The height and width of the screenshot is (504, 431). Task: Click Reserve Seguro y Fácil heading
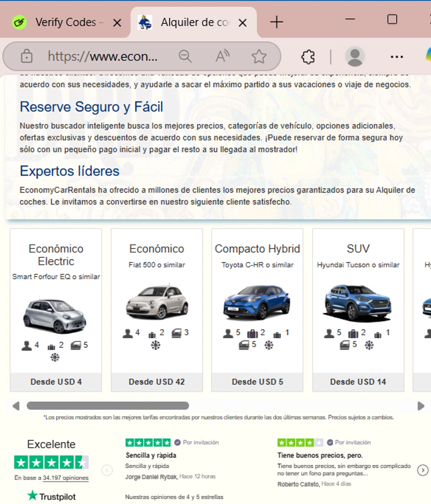pos(91,107)
